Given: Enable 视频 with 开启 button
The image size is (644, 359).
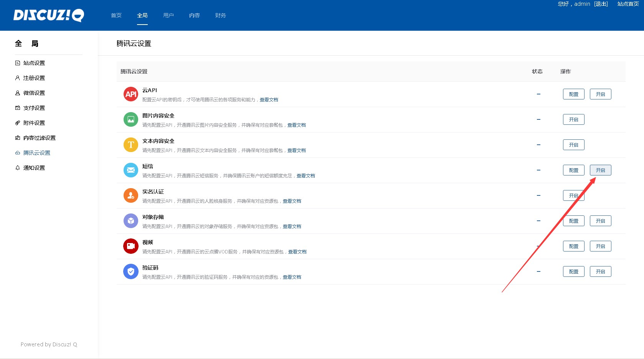Looking at the screenshot, I should pyautogui.click(x=601, y=246).
